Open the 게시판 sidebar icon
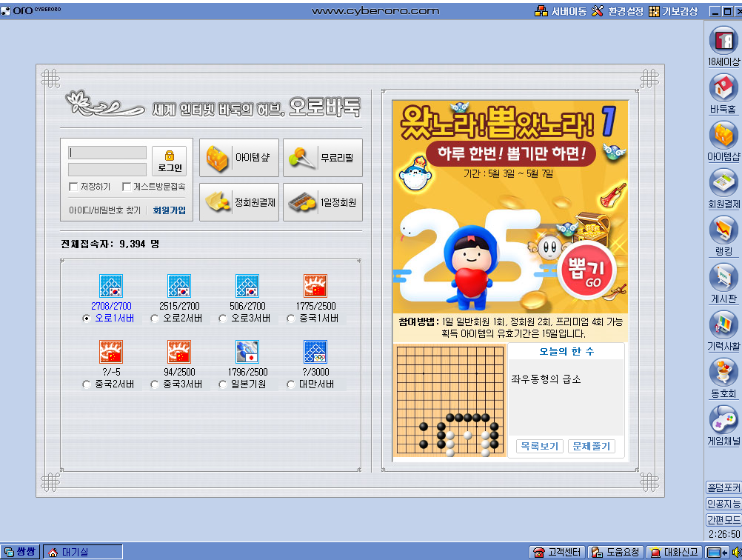This screenshot has height=560, width=742. 723,277
